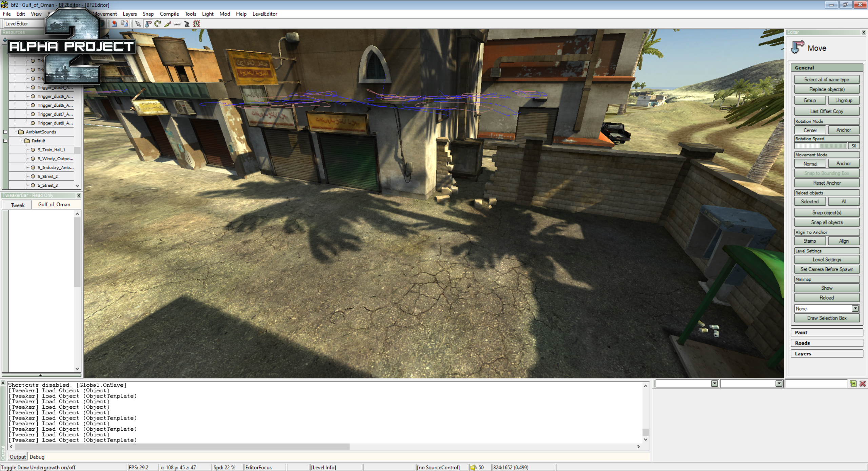868x471 pixels.
Task: Select S_Street_3 sound object
Action: pos(47,185)
